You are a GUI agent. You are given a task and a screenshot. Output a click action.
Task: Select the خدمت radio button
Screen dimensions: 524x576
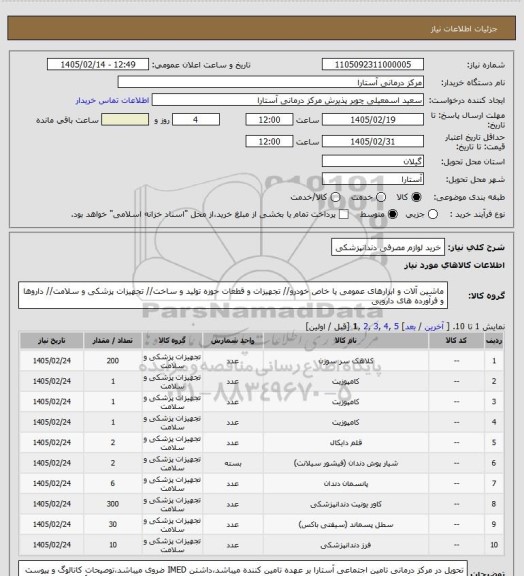[x=381, y=197]
